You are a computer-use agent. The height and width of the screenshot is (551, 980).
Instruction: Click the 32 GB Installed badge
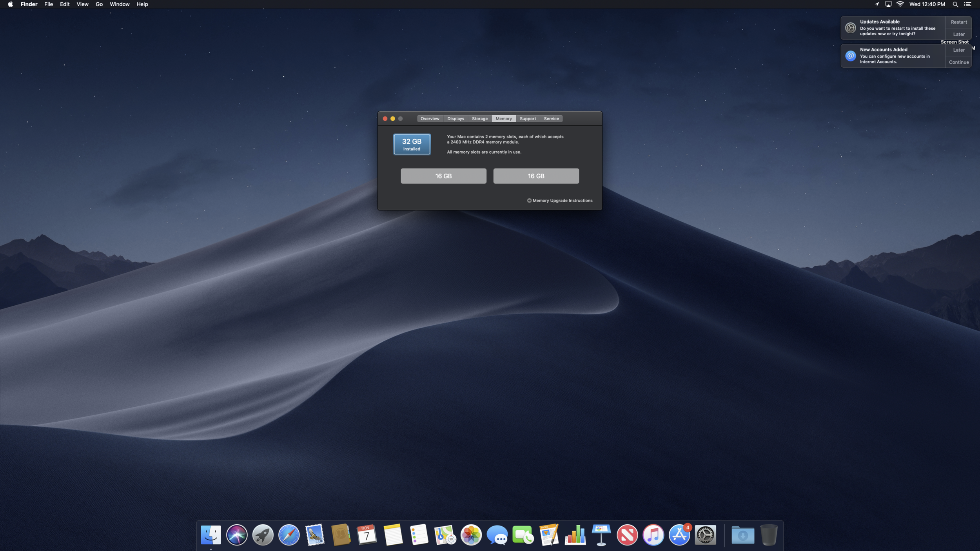tap(412, 144)
